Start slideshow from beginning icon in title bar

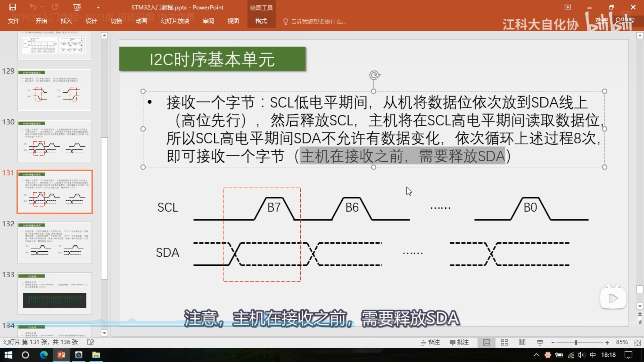[x=77, y=7]
